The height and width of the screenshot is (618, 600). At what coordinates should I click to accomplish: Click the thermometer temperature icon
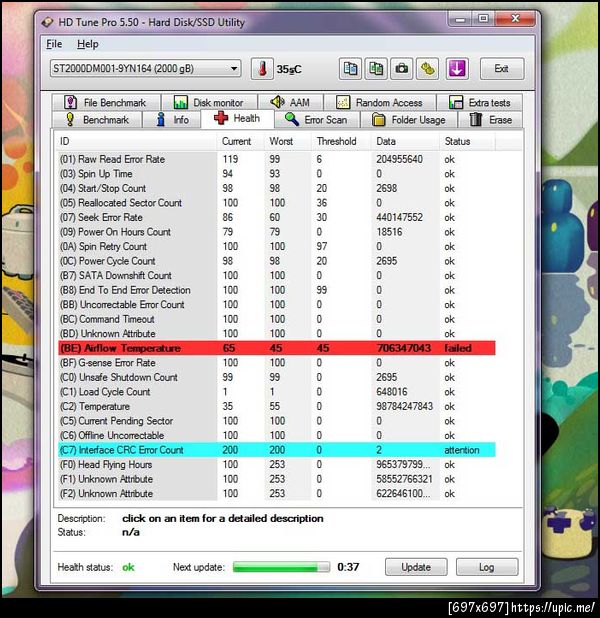262,69
